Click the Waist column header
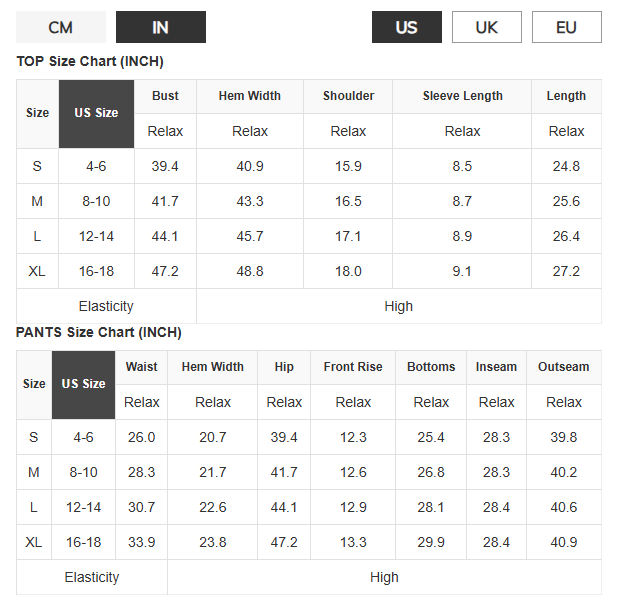This screenshot has height=604, width=617. [141, 367]
